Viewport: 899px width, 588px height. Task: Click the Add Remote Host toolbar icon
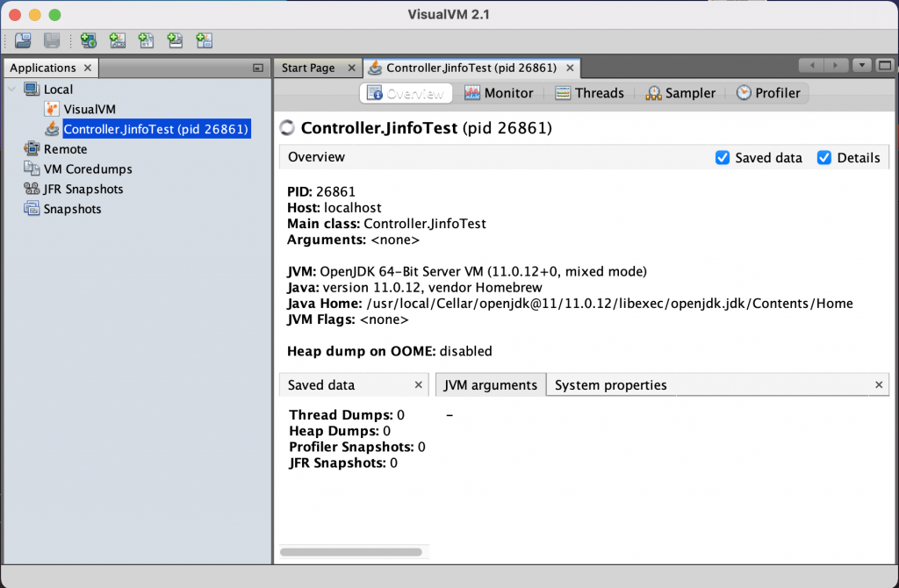tap(89, 40)
